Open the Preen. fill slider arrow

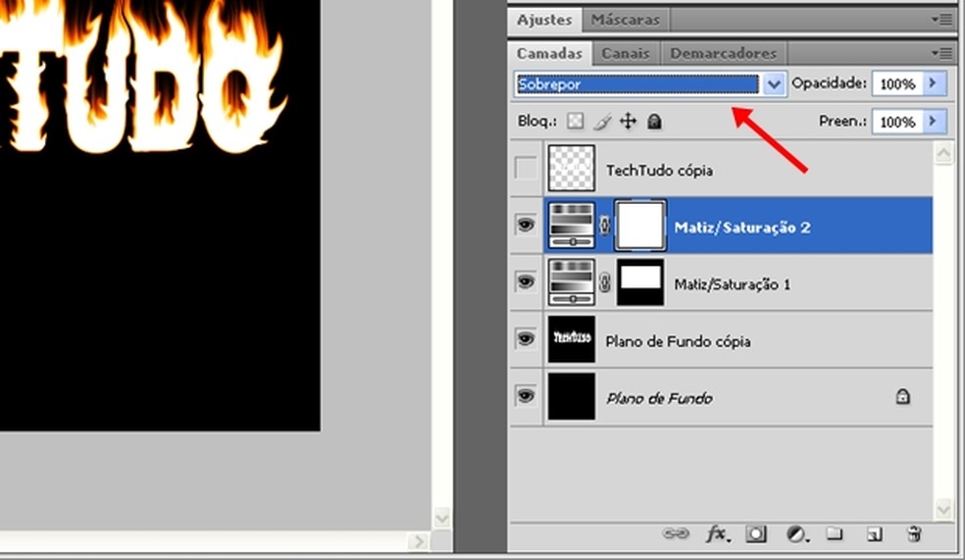point(933,122)
